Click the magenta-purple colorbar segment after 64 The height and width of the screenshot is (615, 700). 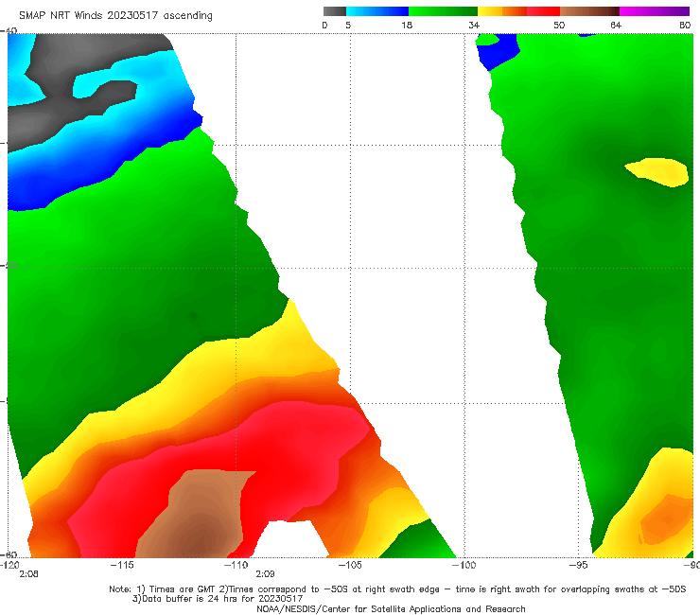coord(655,11)
